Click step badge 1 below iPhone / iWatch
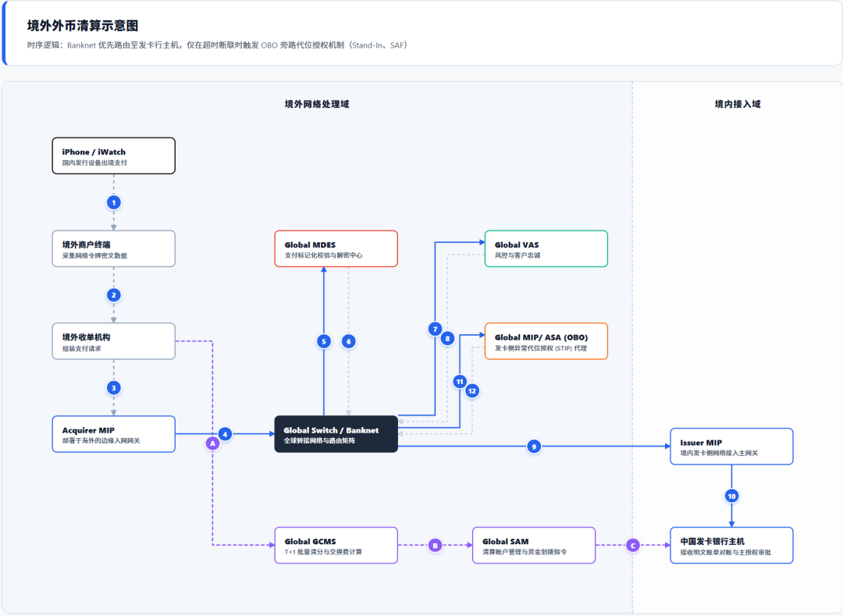Viewport: 843px width, 616px height. [x=113, y=203]
